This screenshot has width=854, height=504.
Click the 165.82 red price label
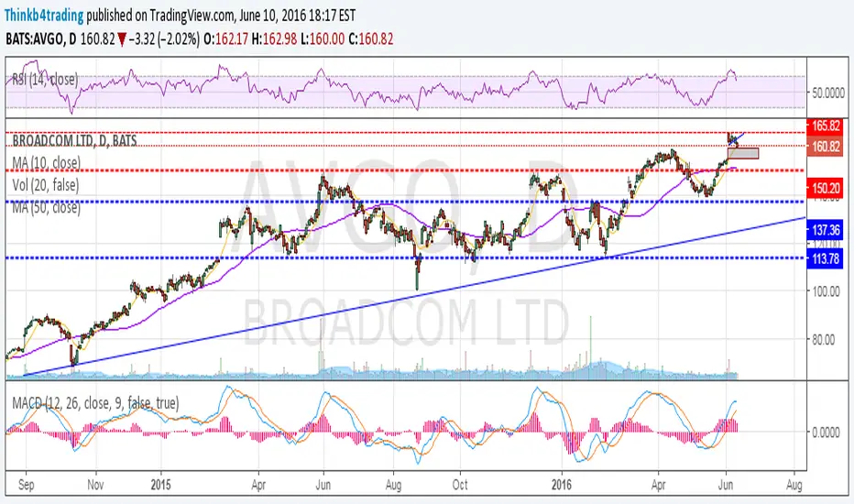pyautogui.click(x=825, y=126)
